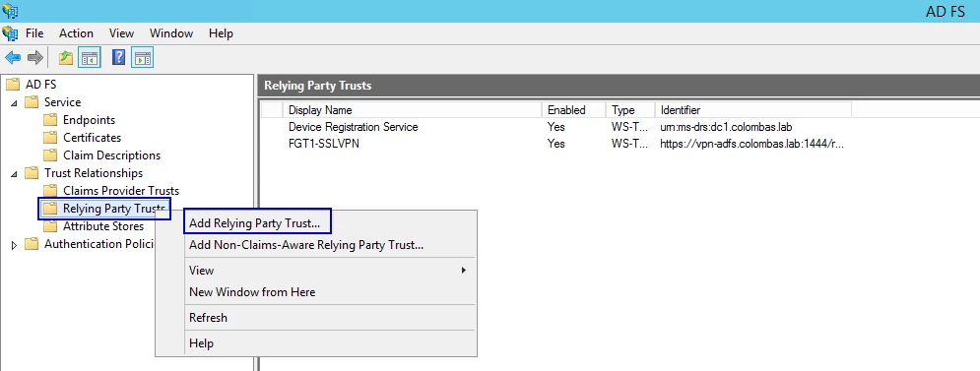The width and height of the screenshot is (980, 371).
Task: Select Add Non-Claims-Aware Relying Party Trust...
Action: coord(306,245)
